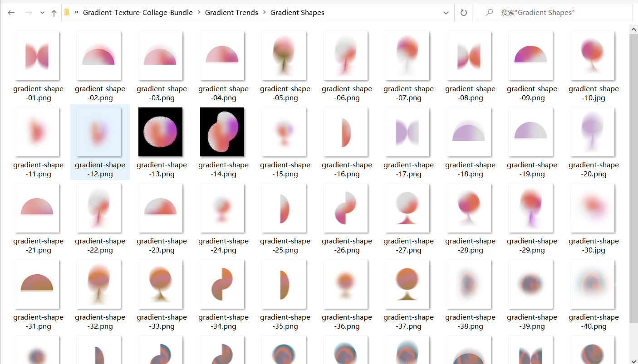The image size is (638, 364).
Task: Go up one folder level
Action: point(54,13)
